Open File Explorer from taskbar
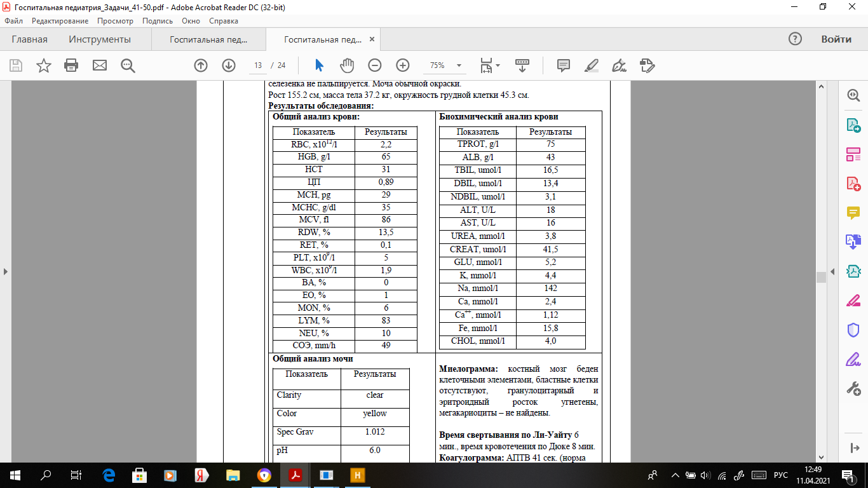This screenshot has height=488, width=868. (233, 475)
